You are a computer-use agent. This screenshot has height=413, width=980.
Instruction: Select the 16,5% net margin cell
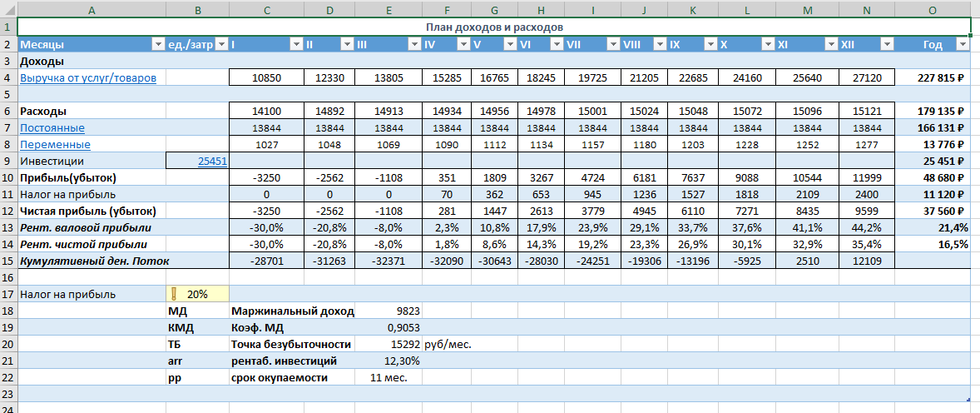click(x=932, y=243)
